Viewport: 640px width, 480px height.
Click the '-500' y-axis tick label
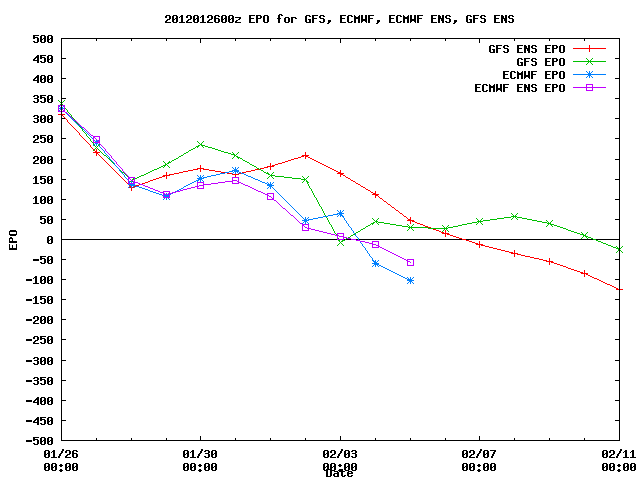(x=39, y=441)
